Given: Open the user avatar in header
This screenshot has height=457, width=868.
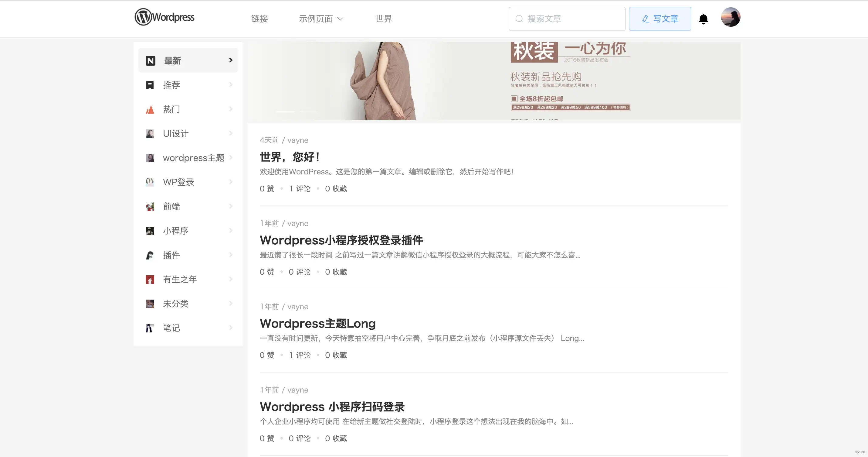Looking at the screenshot, I should click(x=730, y=17).
